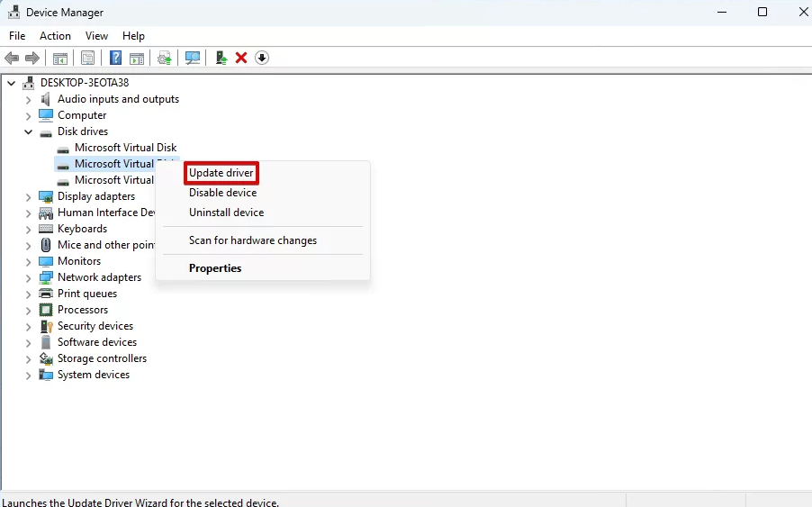Select the Mice and other pointing devices icon
The height and width of the screenshot is (507, 812).
point(46,245)
